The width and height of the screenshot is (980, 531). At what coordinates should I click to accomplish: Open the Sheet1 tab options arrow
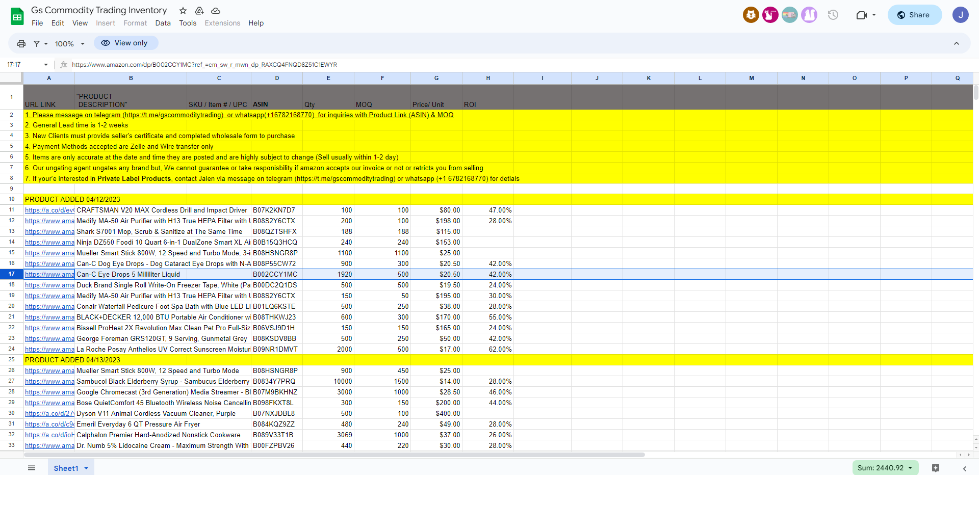(x=86, y=468)
